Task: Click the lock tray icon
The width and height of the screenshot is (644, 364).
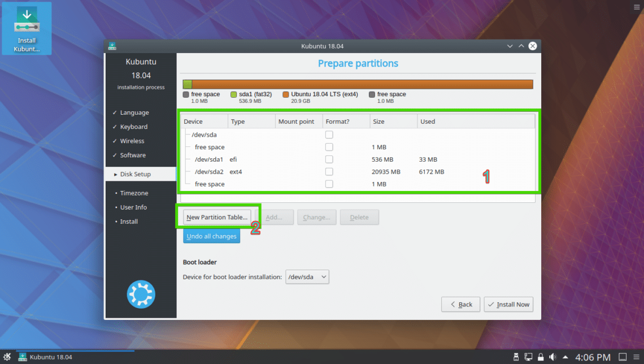Action: tap(541, 357)
